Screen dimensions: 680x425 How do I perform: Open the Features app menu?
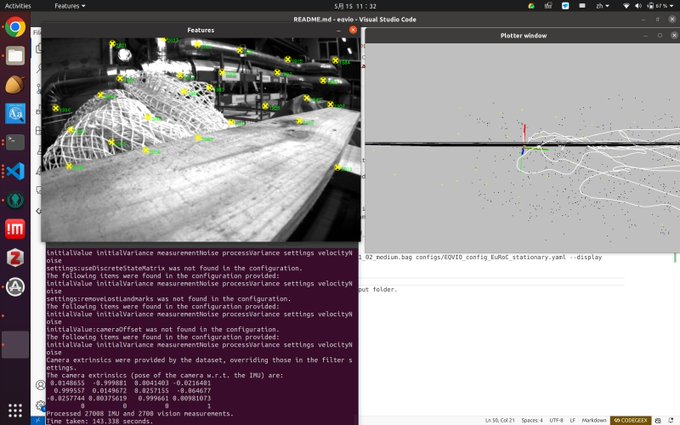(70, 6)
